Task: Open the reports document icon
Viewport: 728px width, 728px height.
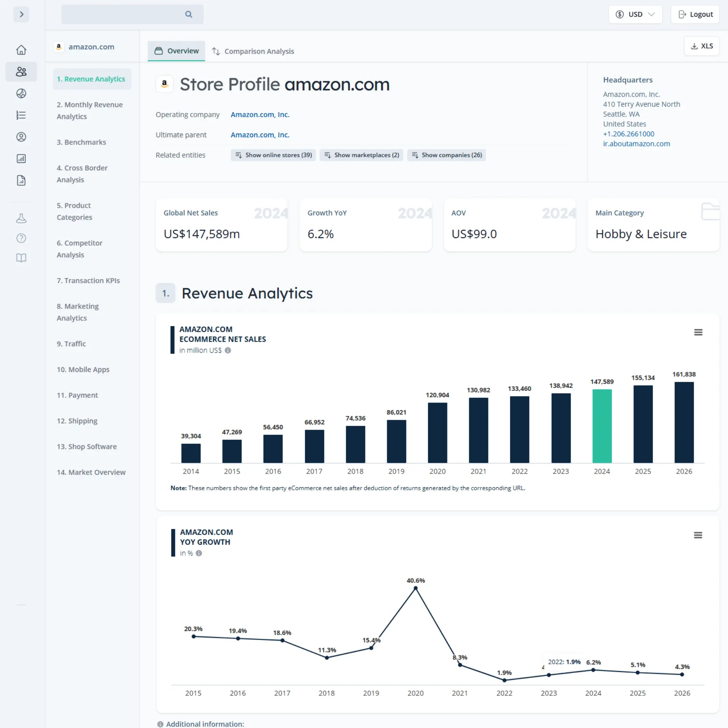Action: tap(21, 180)
